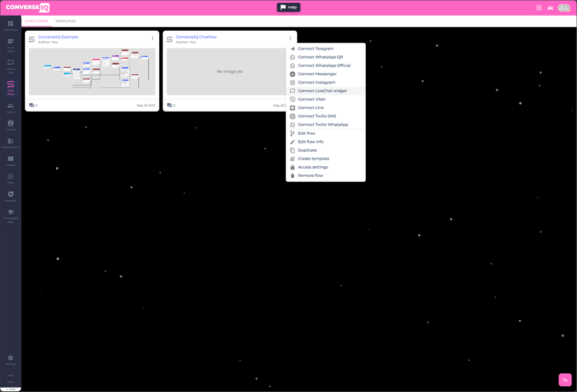Select Connect Messenger menu entry
Viewport: 577px width, 392px height.
coord(326,74)
